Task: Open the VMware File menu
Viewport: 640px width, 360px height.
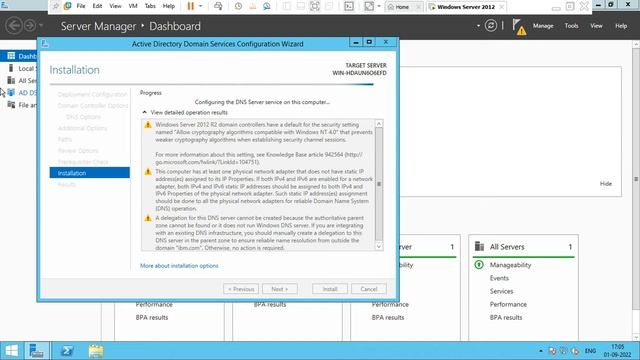Action: pyautogui.click(x=81, y=6)
